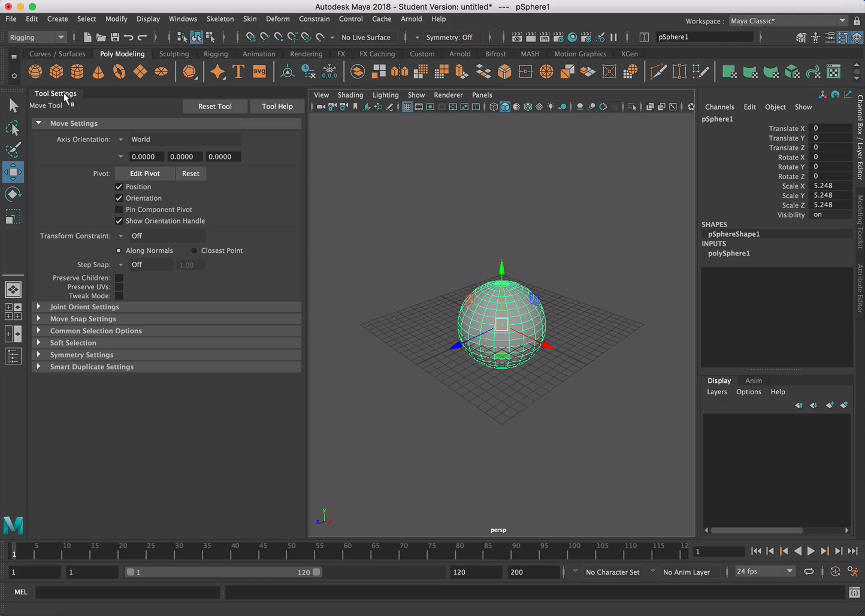
Task: Uncheck the Position pivot checkbox
Action: [119, 187]
